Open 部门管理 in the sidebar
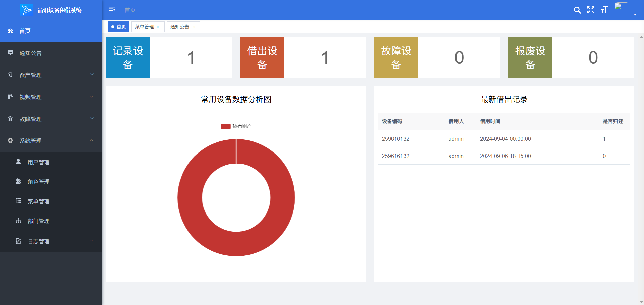 pos(51,221)
